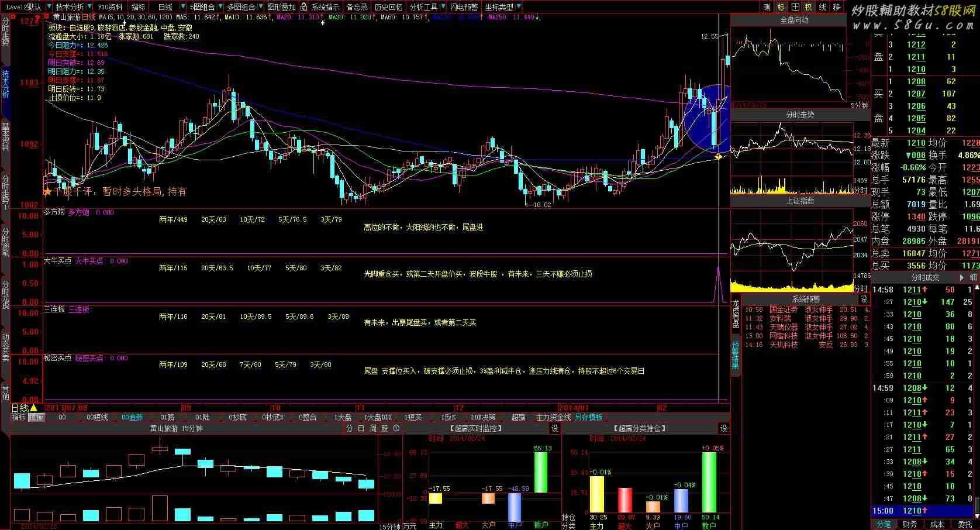Expand the 坐标类型 dropdown arrow

coord(519,7)
